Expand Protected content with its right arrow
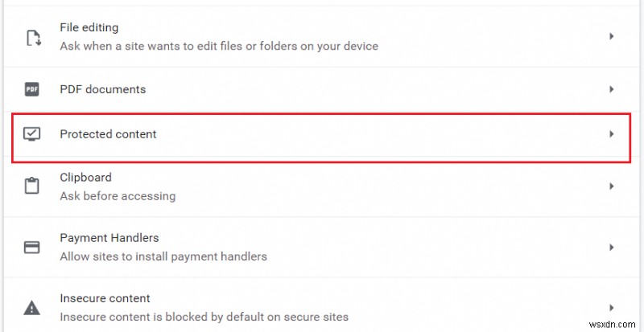This screenshot has width=644, height=332. (612, 134)
